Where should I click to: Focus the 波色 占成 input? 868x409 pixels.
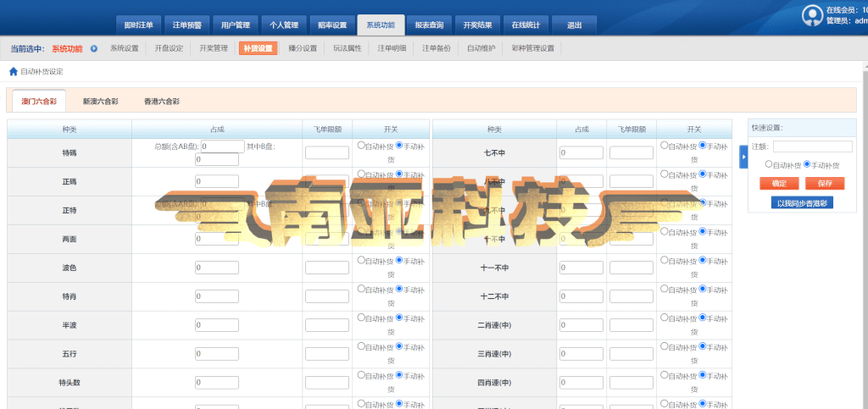(x=217, y=268)
